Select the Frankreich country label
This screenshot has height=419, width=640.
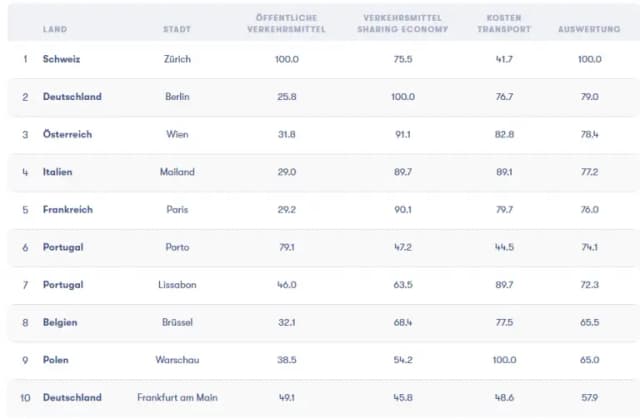click(x=68, y=209)
